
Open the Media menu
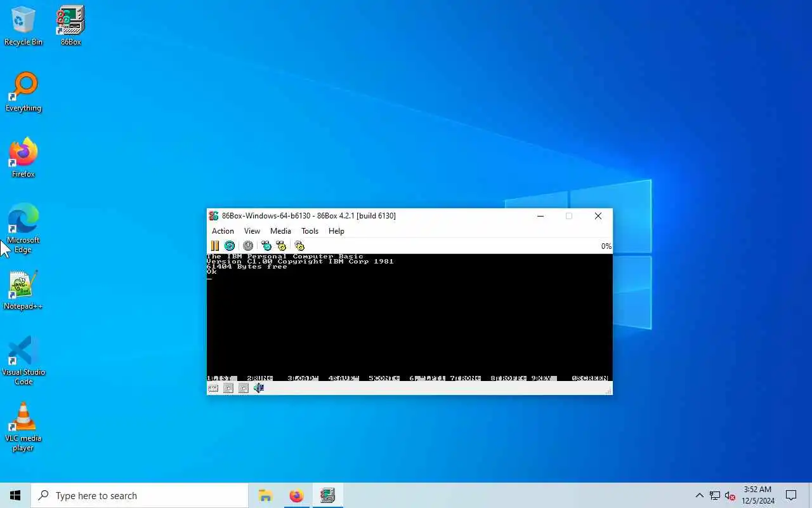(280, 231)
